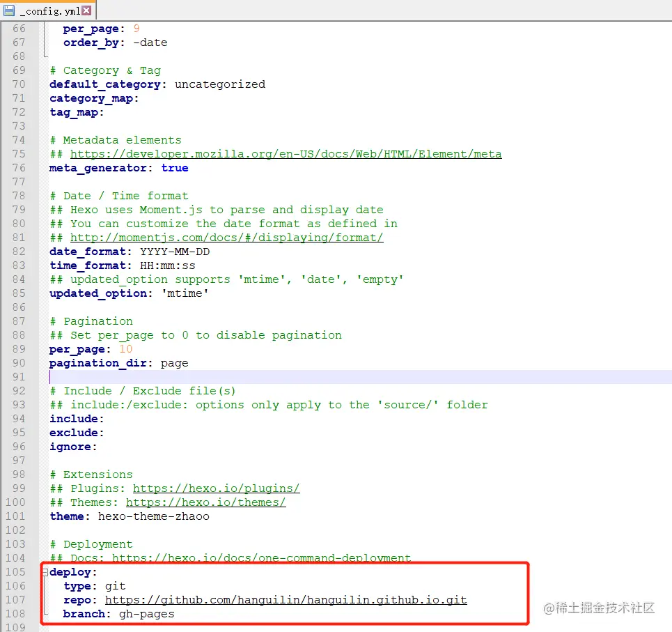Click the '# Metadata elements' comment
Viewport: 672px width, 632px height.
tap(116, 140)
